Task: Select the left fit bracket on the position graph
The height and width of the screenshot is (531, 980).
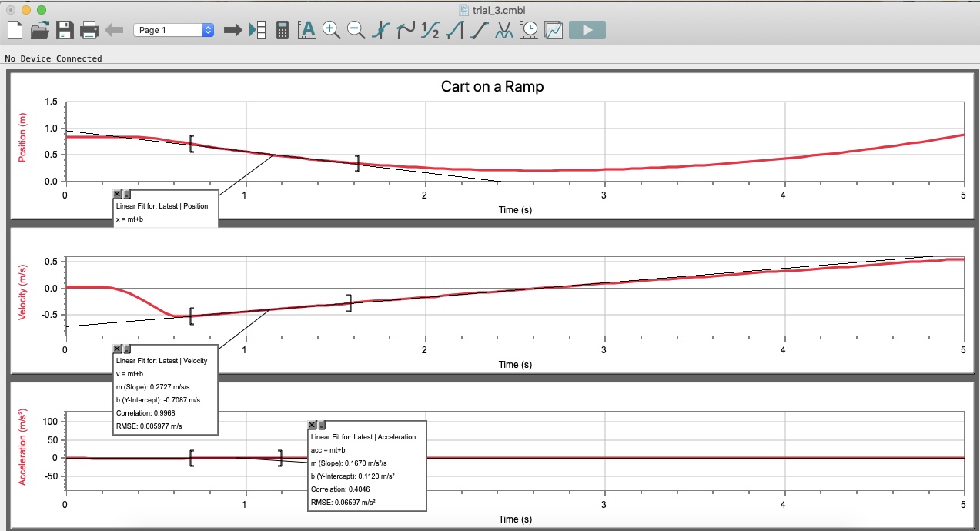Action: [x=192, y=144]
